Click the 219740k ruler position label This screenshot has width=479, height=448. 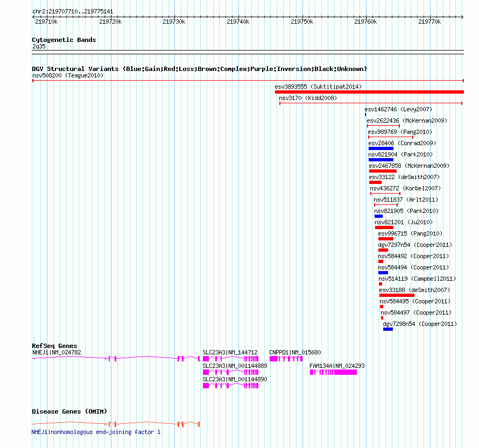[238, 22]
